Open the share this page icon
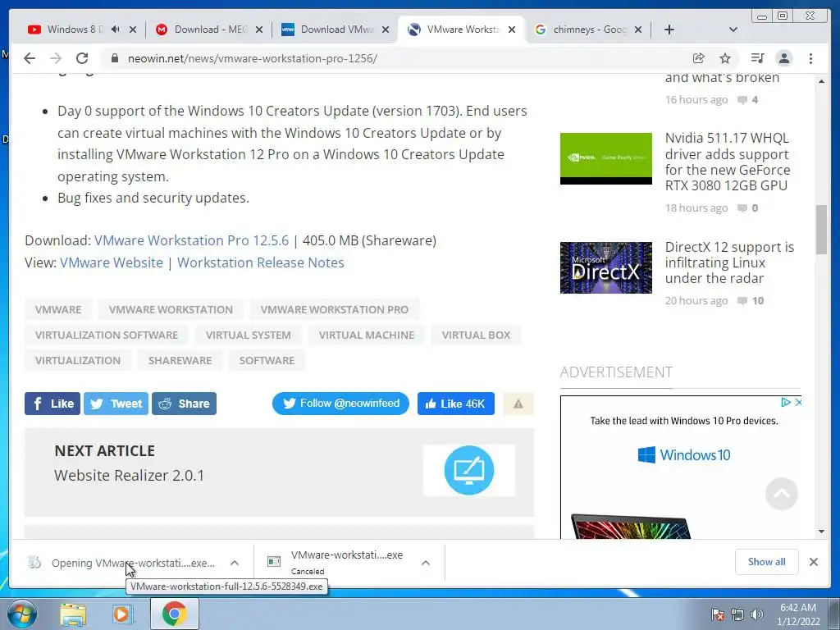 tap(698, 58)
